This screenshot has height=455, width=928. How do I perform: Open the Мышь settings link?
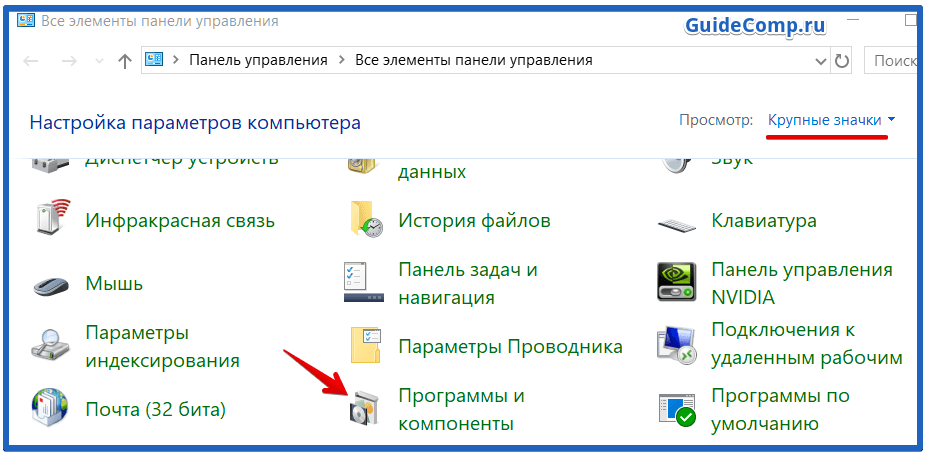tap(114, 283)
